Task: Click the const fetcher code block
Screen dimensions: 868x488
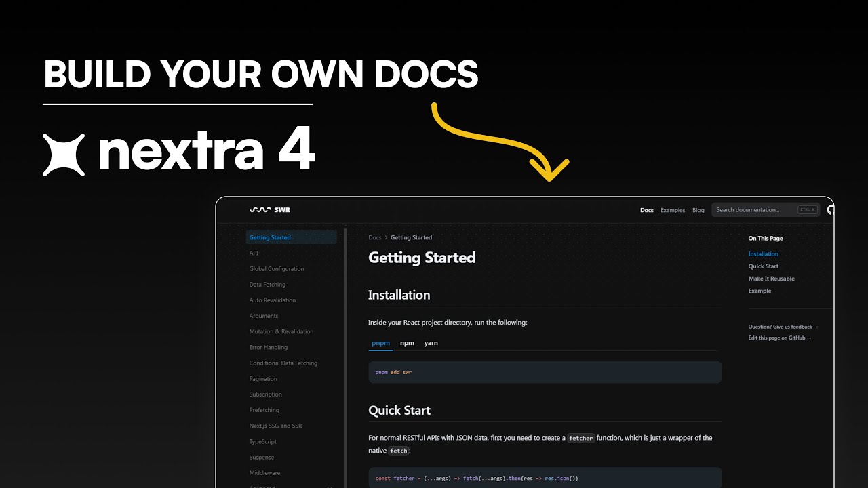Action: click(x=545, y=478)
